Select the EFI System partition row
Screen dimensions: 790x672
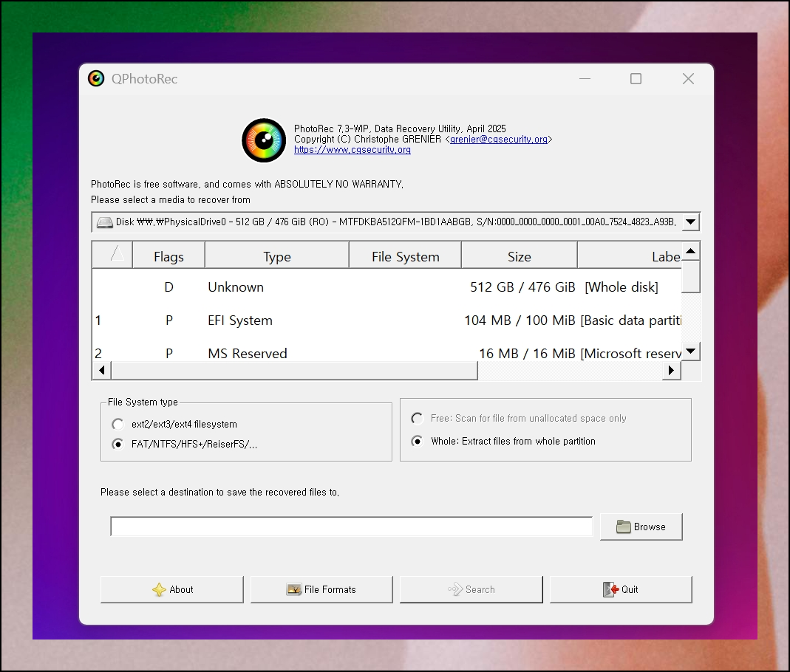pos(387,320)
